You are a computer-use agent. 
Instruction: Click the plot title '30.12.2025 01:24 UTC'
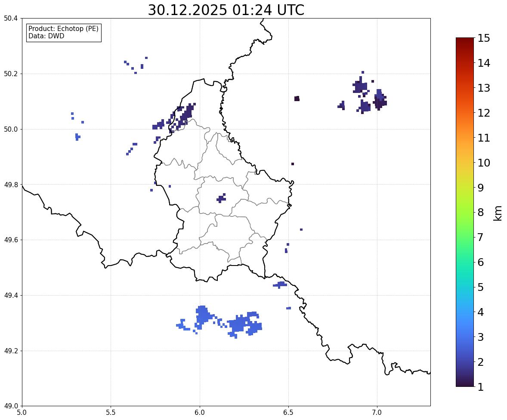point(226,10)
